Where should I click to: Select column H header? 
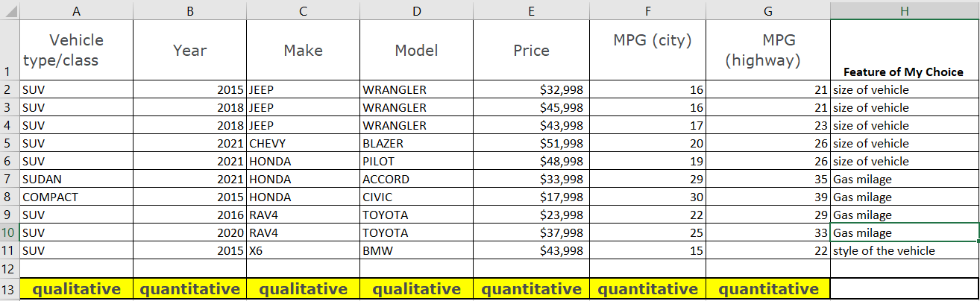tap(905, 10)
